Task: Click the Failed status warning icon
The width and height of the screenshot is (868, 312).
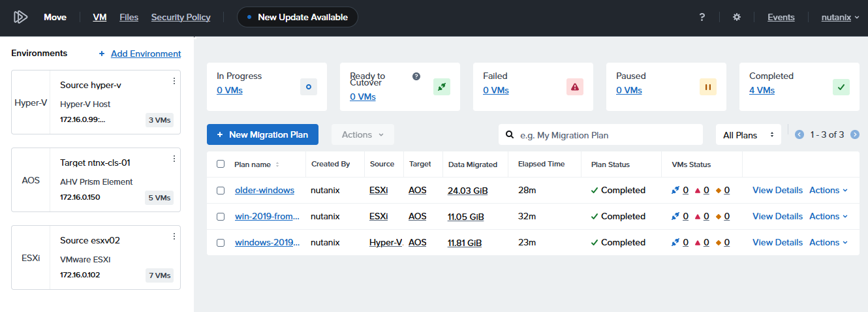Action: pos(575,87)
